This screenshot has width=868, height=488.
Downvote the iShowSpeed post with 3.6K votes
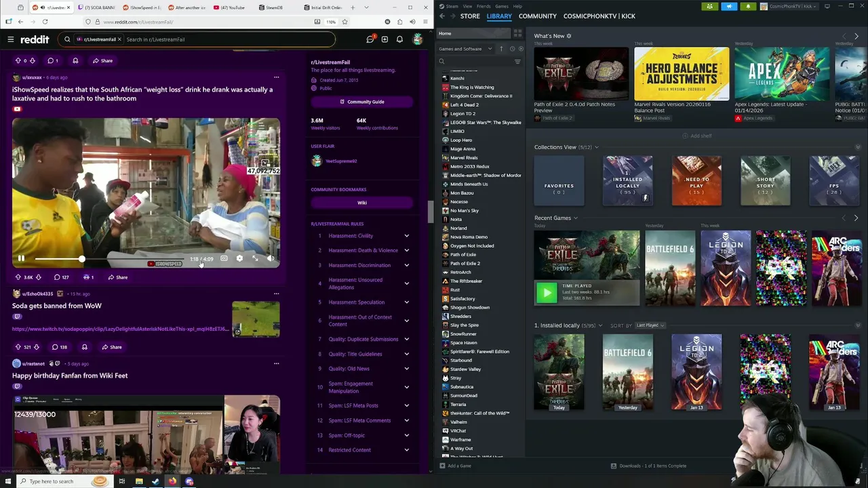pos(38,277)
